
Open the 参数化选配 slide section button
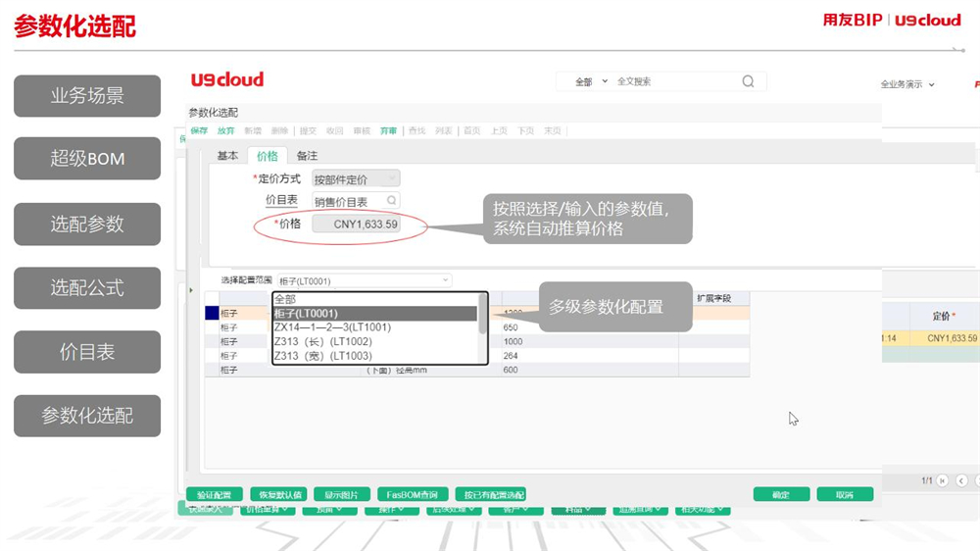(x=87, y=416)
